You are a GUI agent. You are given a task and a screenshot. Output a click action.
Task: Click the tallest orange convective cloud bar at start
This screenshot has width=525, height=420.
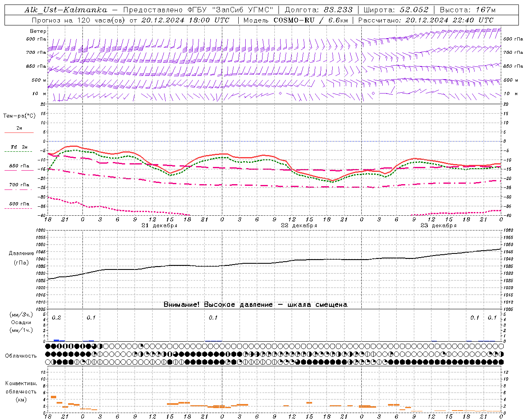click(x=53, y=397)
